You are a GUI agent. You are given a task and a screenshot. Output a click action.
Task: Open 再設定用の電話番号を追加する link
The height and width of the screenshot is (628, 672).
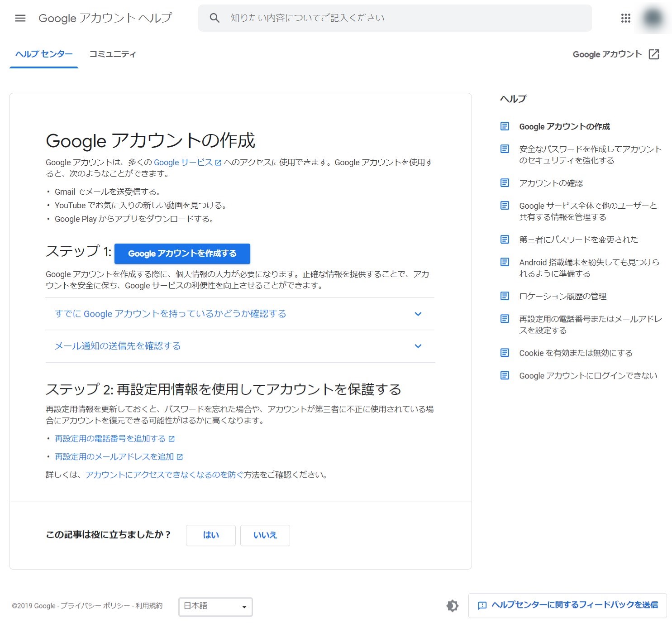pyautogui.click(x=110, y=439)
